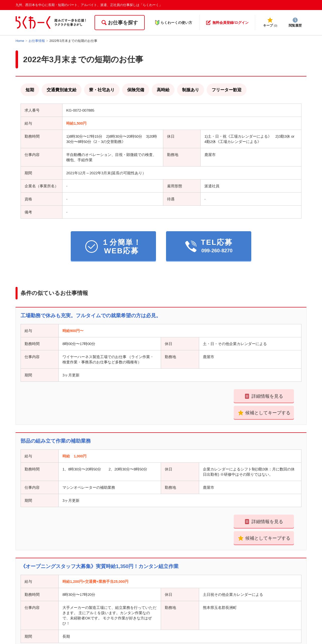Keep the 部品の組み立て job as candidate
The image size is (322, 644).
(264, 538)
